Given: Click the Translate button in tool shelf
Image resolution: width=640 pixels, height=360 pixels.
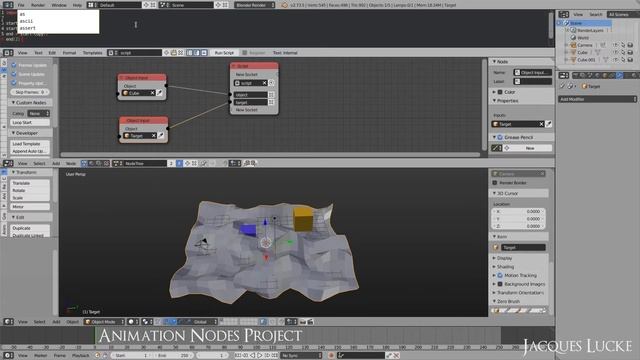Looking at the screenshot, I should (x=30, y=183).
